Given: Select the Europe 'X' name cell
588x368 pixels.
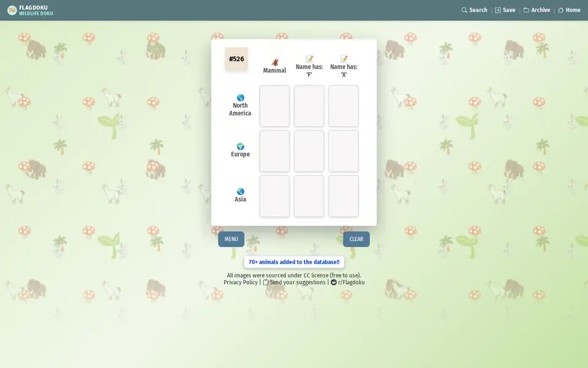Looking at the screenshot, I should point(344,151).
